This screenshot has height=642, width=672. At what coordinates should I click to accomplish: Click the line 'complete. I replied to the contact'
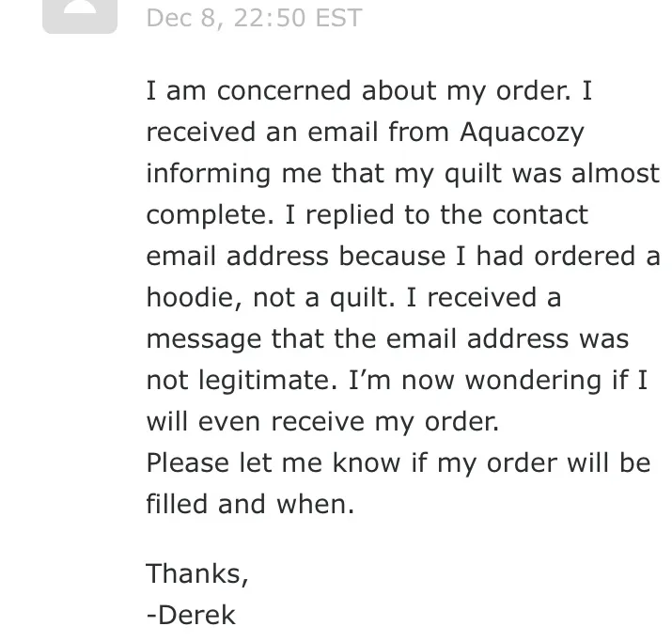367,214
